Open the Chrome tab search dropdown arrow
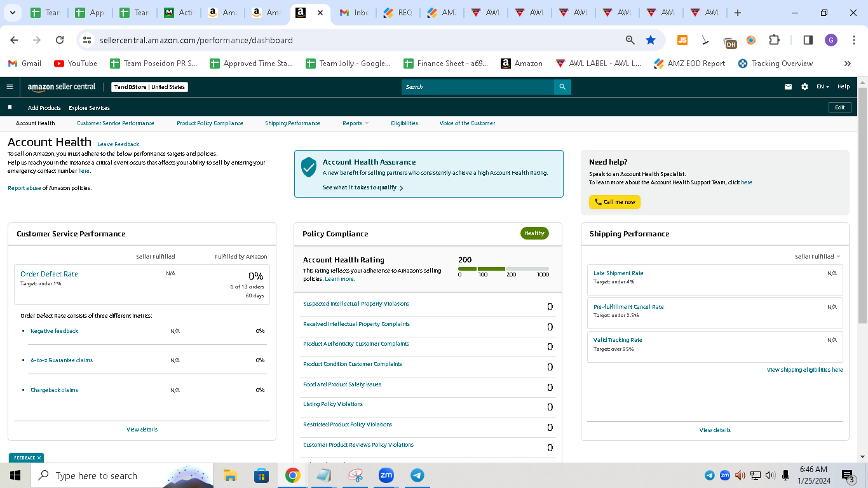The height and width of the screenshot is (488, 868). (13, 13)
